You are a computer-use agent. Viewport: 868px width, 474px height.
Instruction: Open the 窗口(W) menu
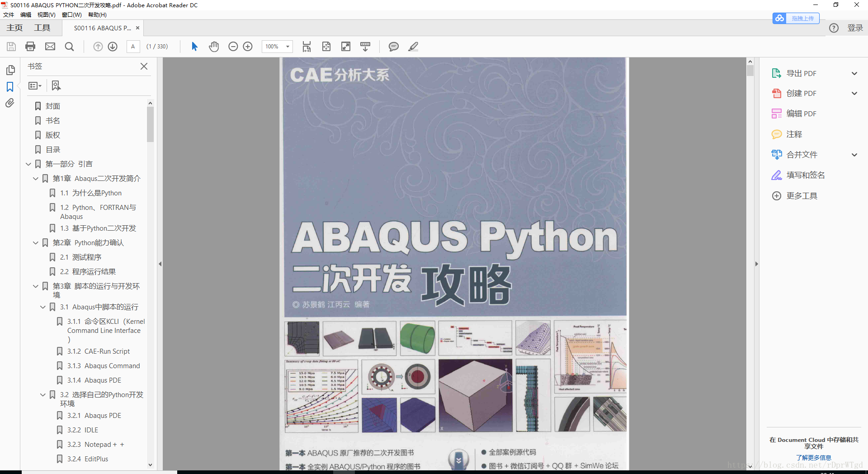(72, 15)
